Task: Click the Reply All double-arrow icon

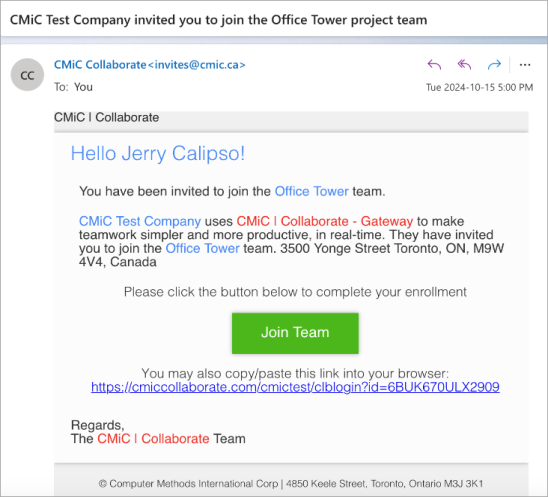Action: pos(464,65)
